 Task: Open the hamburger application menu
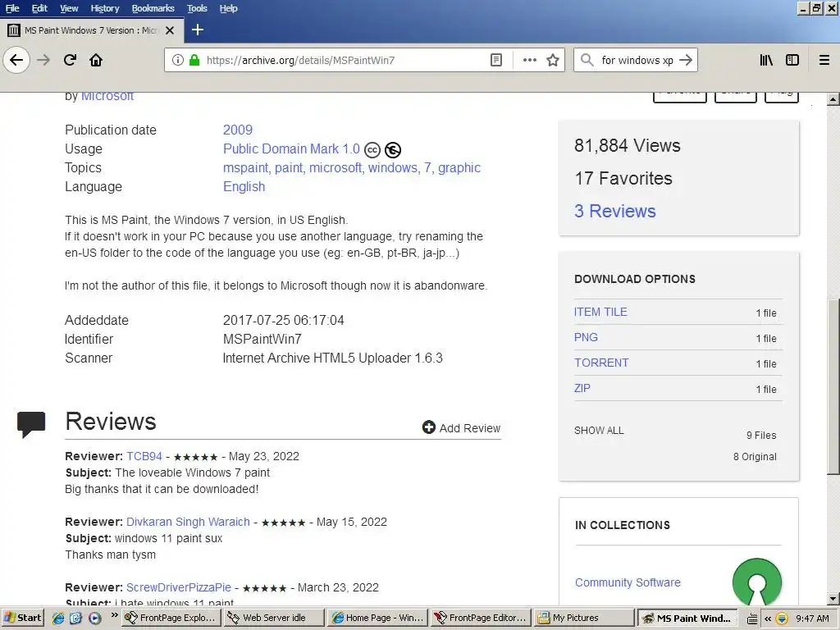(824, 60)
